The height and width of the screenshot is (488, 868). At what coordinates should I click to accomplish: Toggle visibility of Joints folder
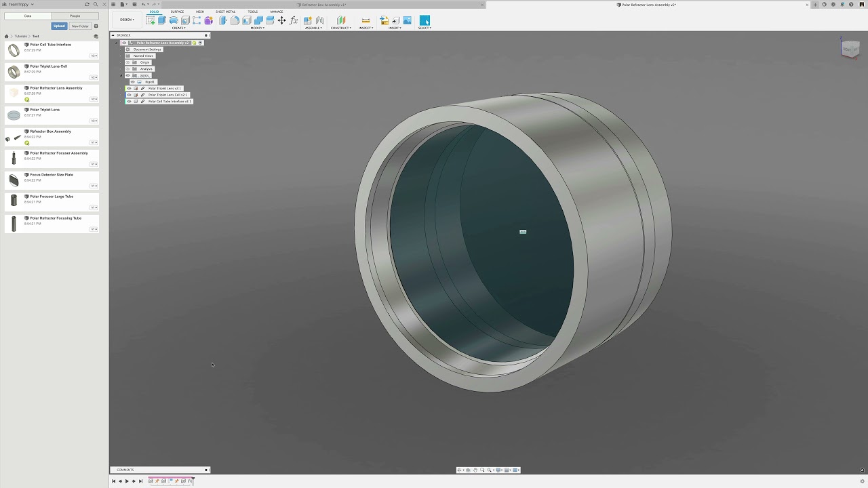(x=127, y=75)
